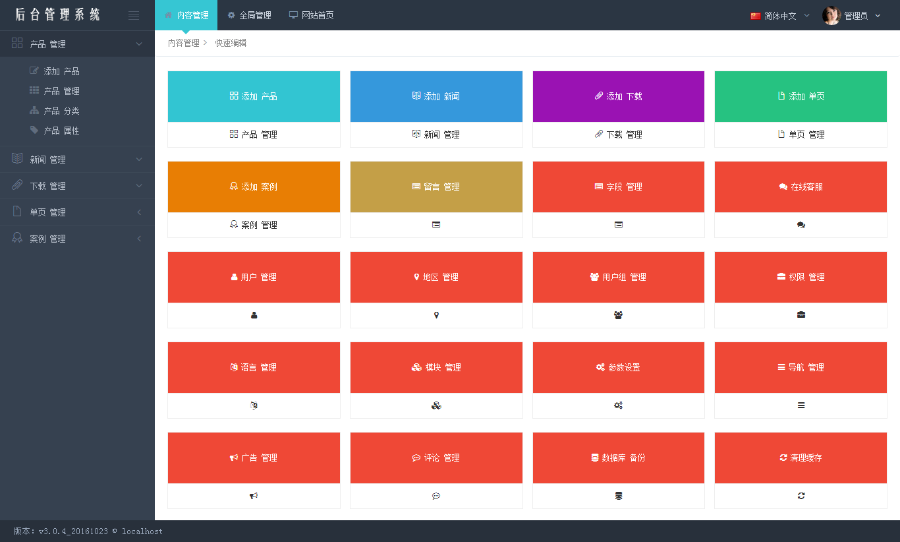The image size is (900, 542).
Task: Open 新闻 管理 link under blue tile
Action: (x=436, y=134)
